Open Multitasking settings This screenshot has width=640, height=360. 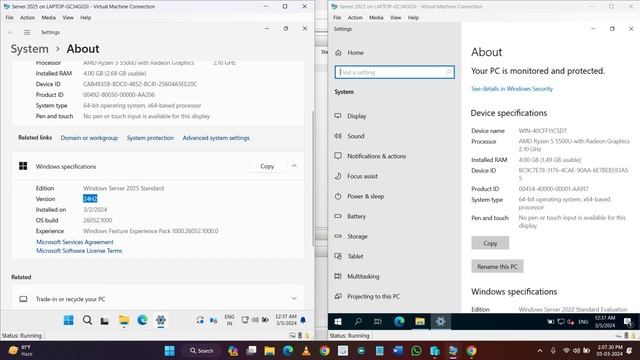(363, 276)
